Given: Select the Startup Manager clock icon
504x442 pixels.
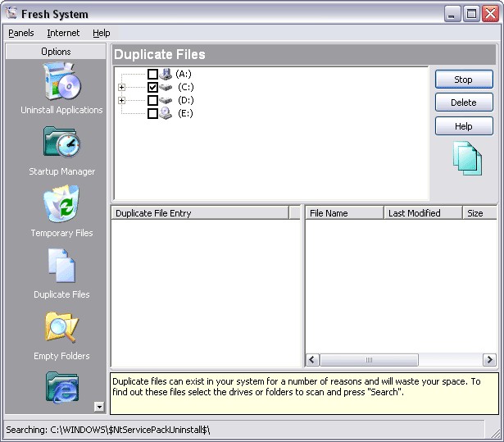Looking at the screenshot, I should [61, 144].
